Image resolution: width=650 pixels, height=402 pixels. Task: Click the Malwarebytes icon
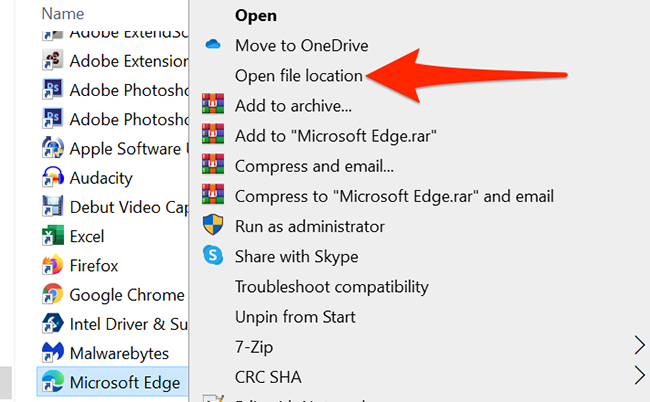(53, 353)
